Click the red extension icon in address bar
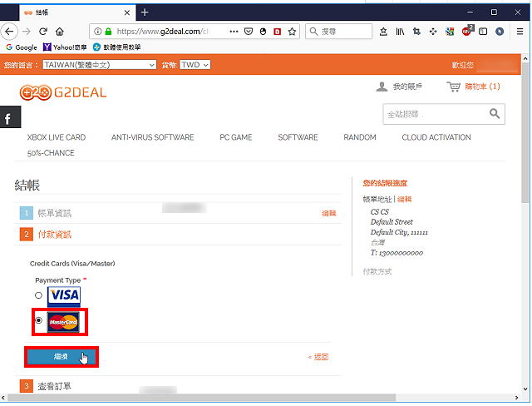Image resolution: width=532 pixels, height=406 pixels. [277, 32]
